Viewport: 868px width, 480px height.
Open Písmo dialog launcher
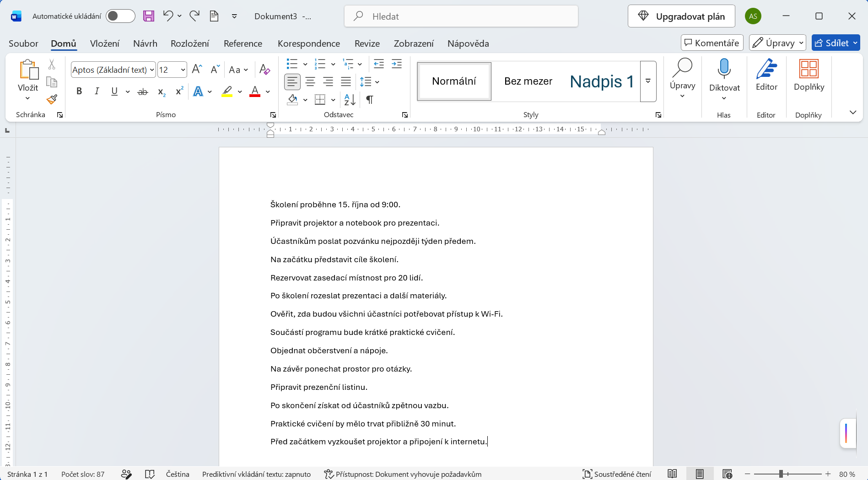(x=273, y=115)
